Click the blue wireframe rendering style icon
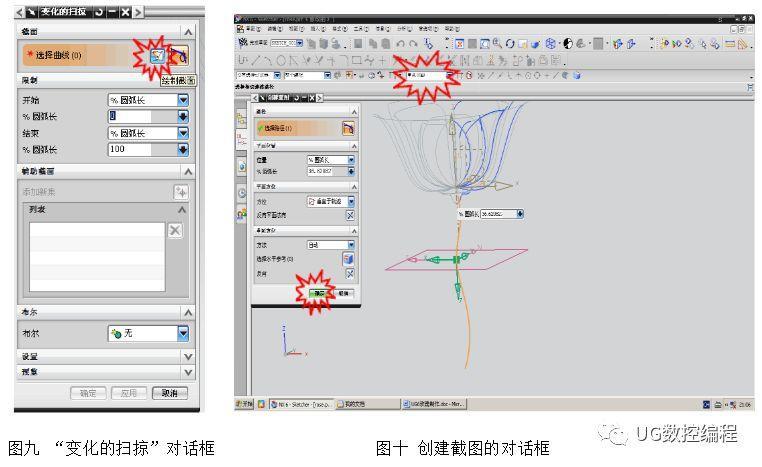This screenshot has height=467, width=762. click(551, 44)
